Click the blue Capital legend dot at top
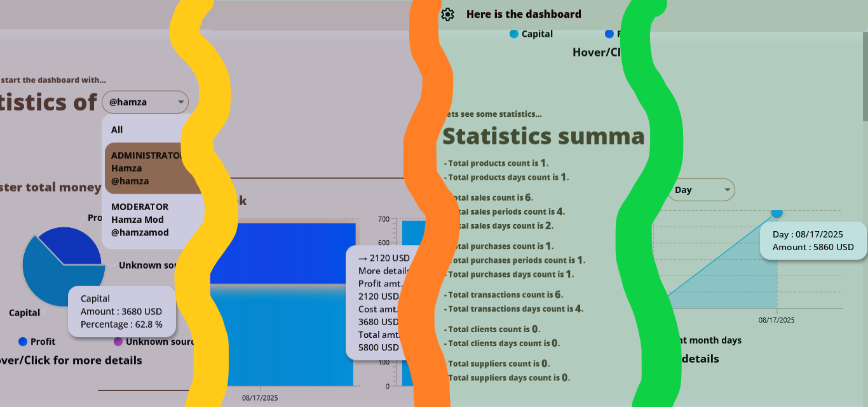868x407 pixels. 514,34
